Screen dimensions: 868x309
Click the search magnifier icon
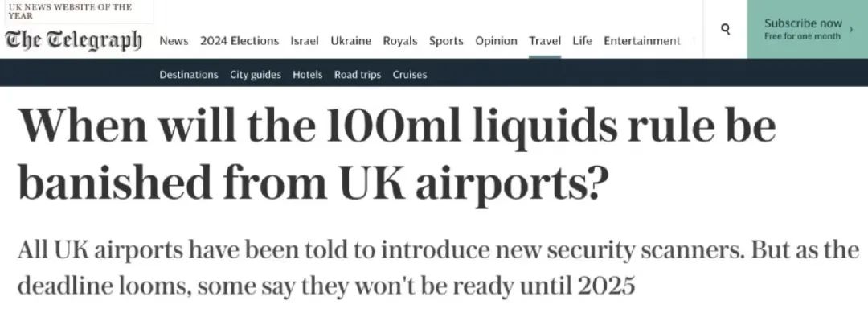(x=726, y=29)
